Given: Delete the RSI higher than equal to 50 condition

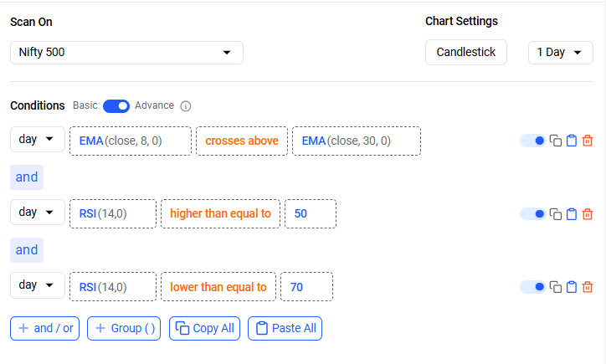Looking at the screenshot, I should tap(588, 214).
